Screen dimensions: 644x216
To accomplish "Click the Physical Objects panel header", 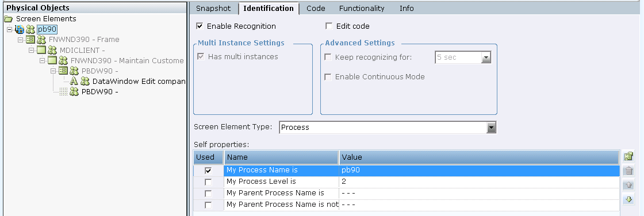I will tap(94, 8).
